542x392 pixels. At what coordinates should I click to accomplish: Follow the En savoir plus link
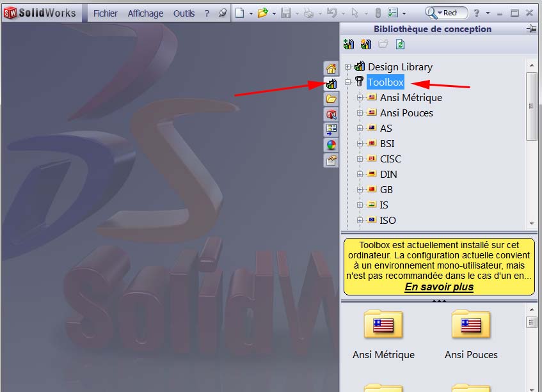click(439, 286)
